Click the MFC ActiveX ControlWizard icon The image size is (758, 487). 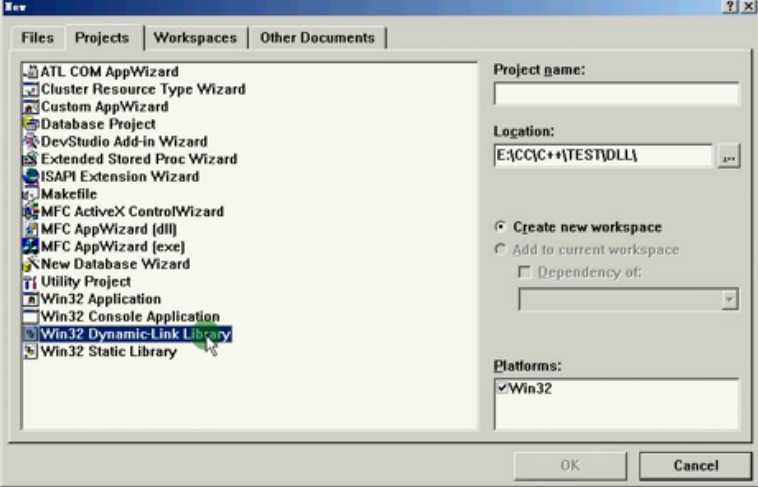pyautogui.click(x=30, y=212)
